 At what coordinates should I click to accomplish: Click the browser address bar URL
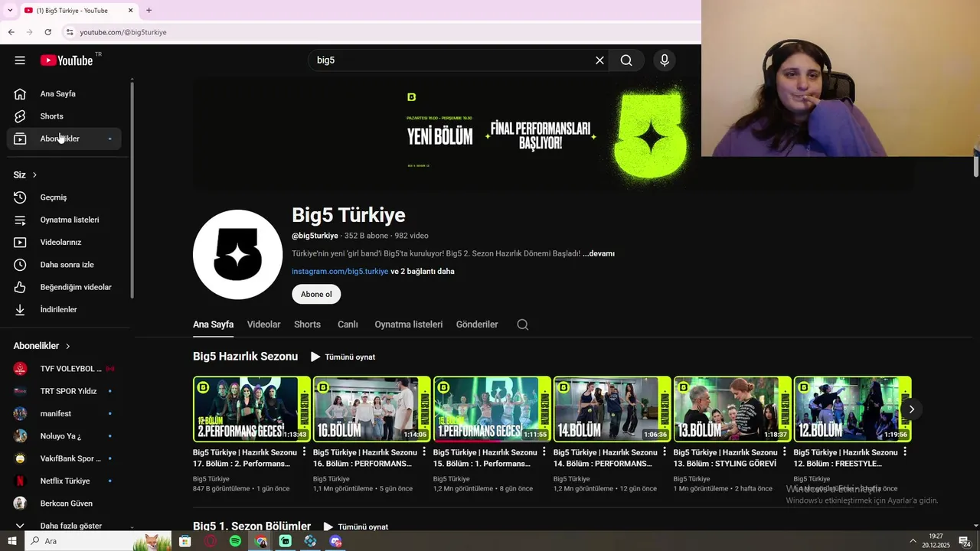click(123, 32)
